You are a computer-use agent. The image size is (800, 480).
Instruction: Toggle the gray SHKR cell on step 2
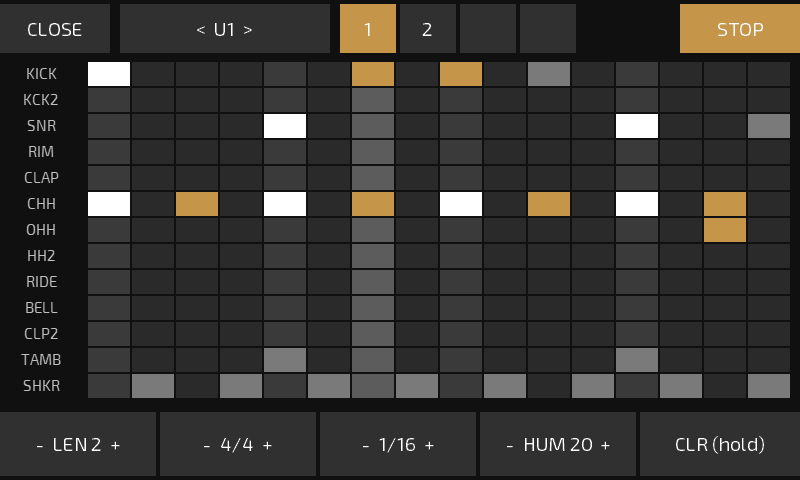point(153,386)
